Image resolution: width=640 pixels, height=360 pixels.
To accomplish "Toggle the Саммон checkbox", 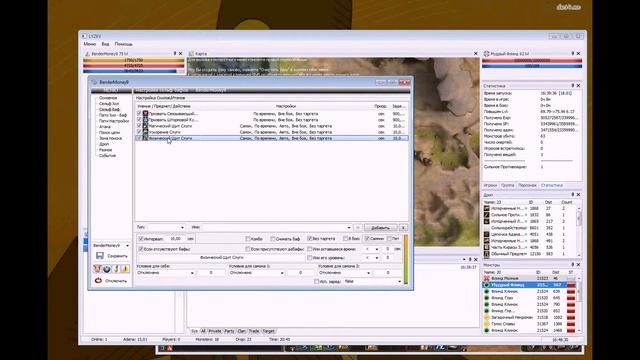I will [367, 239].
